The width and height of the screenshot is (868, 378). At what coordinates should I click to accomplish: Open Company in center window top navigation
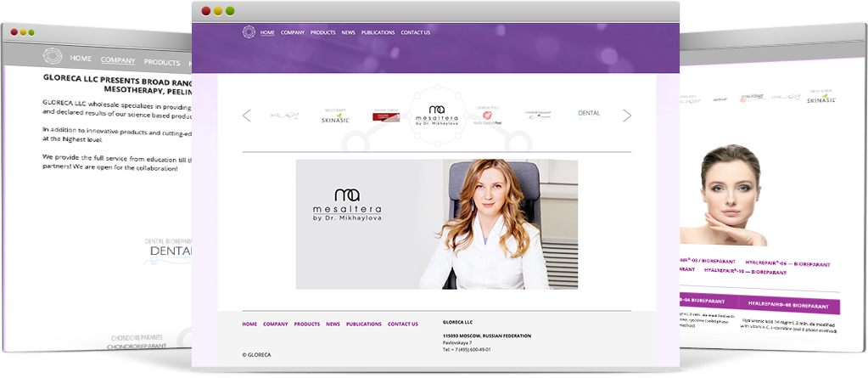point(293,32)
